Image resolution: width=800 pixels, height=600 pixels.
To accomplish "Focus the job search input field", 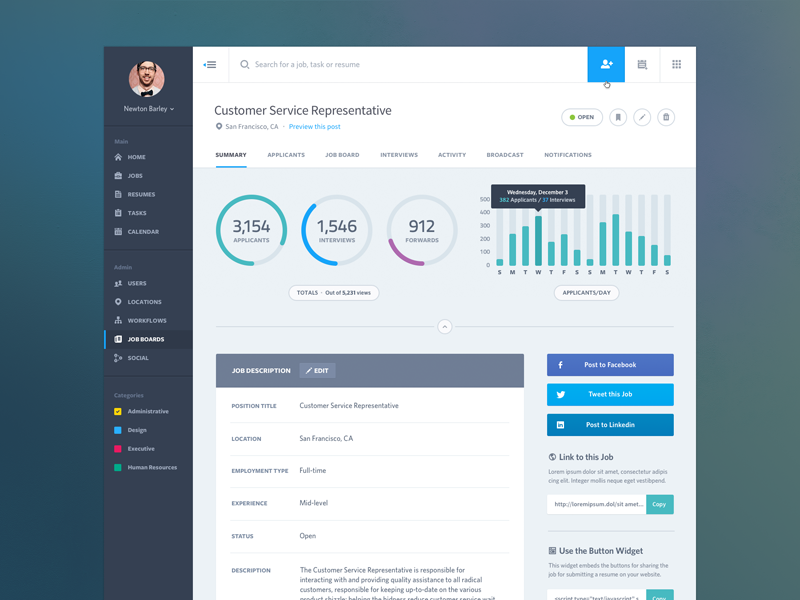I will (x=400, y=65).
